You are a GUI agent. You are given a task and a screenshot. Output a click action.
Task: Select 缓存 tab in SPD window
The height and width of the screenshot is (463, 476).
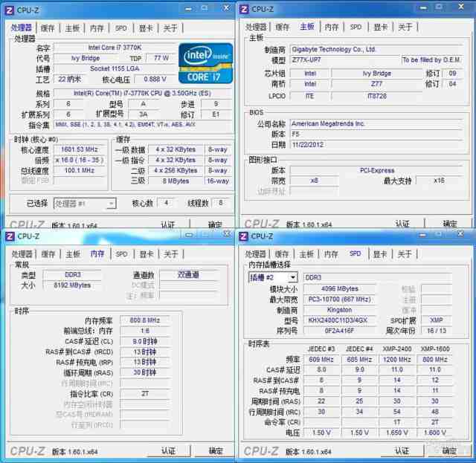coord(281,254)
